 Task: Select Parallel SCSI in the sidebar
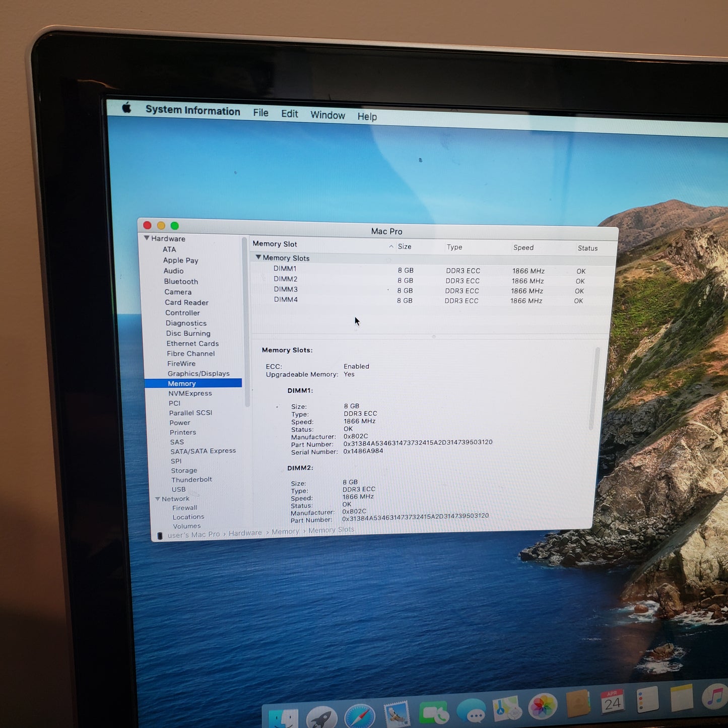click(x=190, y=413)
